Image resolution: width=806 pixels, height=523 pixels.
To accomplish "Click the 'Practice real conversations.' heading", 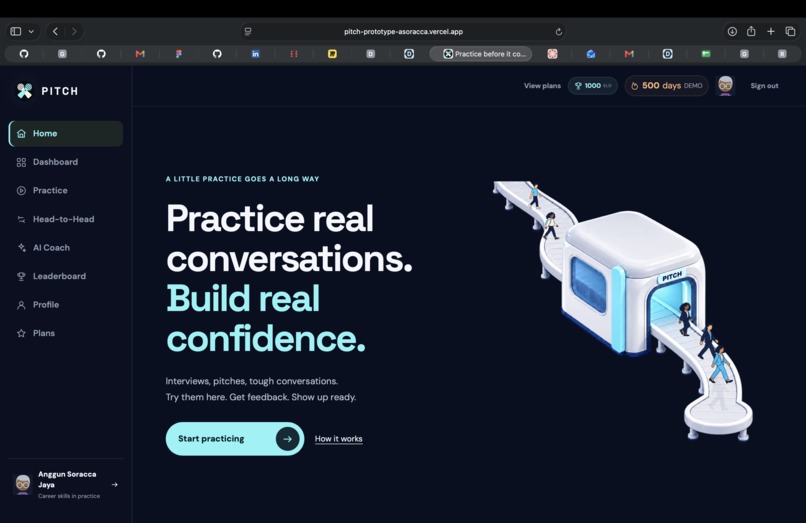I will click(289, 239).
